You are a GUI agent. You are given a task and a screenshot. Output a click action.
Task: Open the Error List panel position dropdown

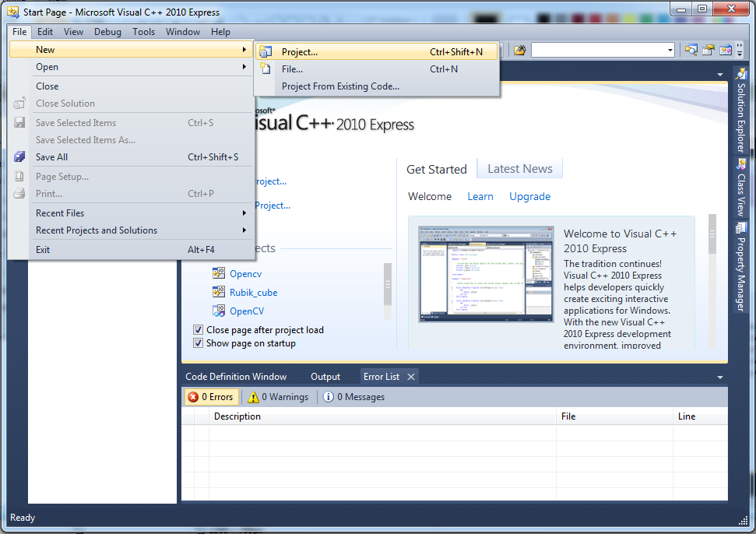click(720, 378)
